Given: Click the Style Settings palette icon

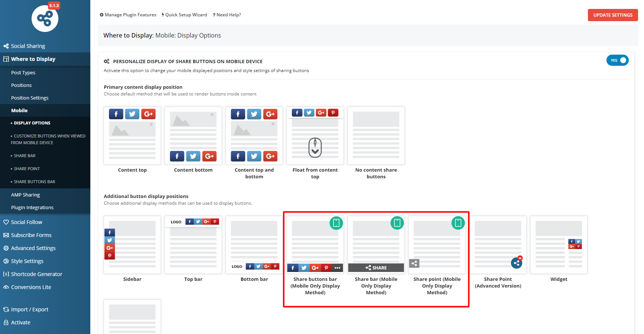Looking at the screenshot, I should (x=6, y=261).
